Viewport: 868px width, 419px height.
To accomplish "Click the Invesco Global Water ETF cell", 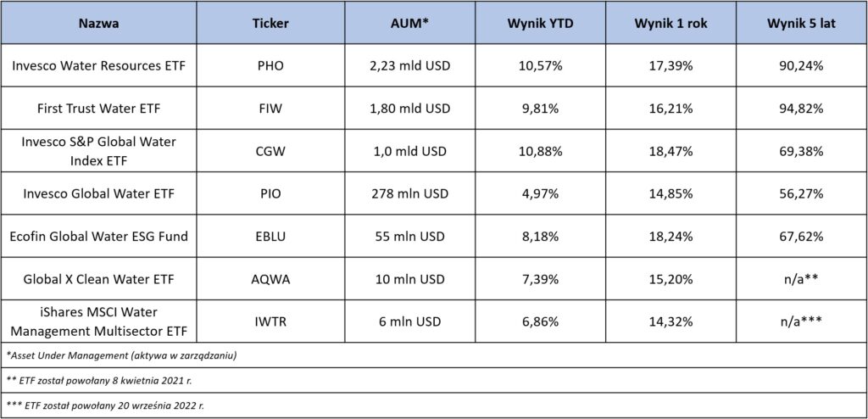I will [98, 193].
